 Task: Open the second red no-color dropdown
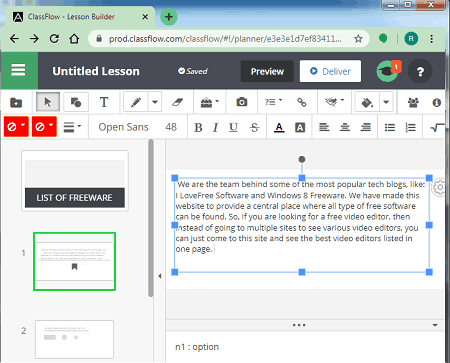(x=44, y=127)
